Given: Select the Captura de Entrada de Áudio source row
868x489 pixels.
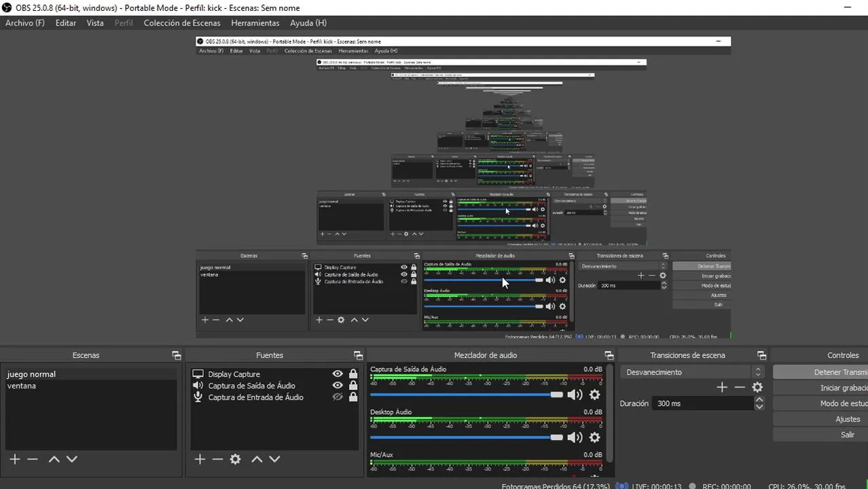Looking at the screenshot, I should tap(274, 397).
